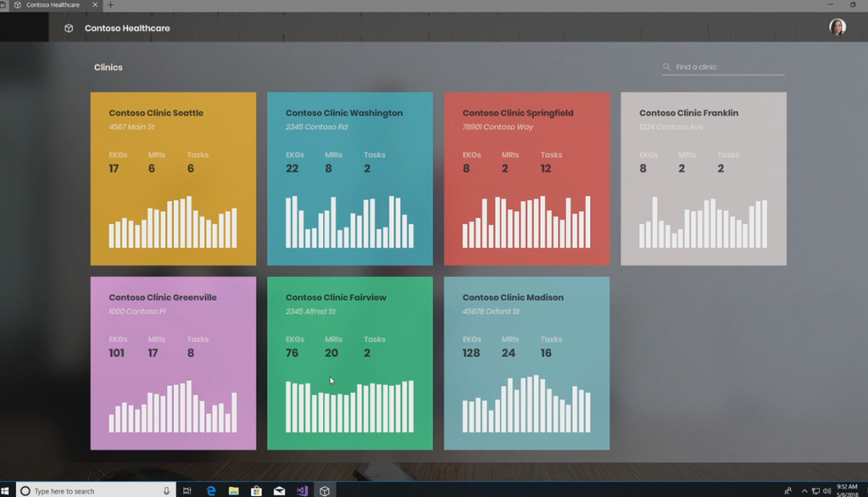Screen dimensions: 868x497
Task: Open the Contoso Clinic Franklin card
Action: coord(703,178)
